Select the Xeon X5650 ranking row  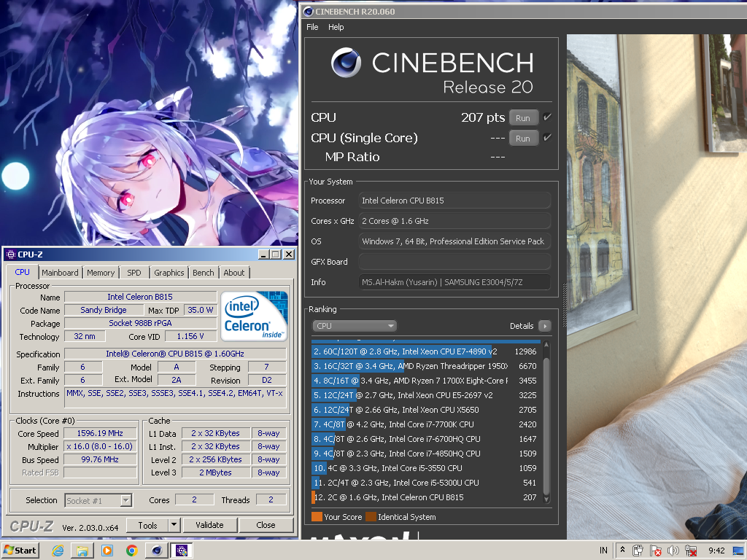click(425, 410)
